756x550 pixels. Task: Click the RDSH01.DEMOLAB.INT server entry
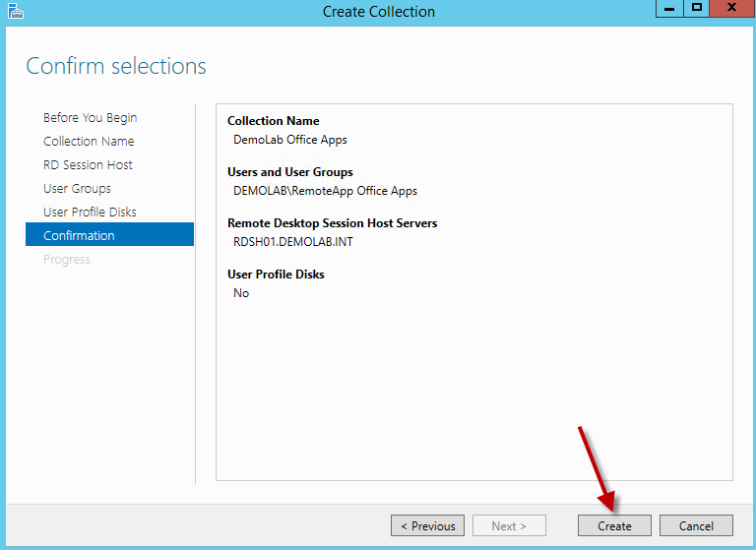pyautogui.click(x=292, y=242)
